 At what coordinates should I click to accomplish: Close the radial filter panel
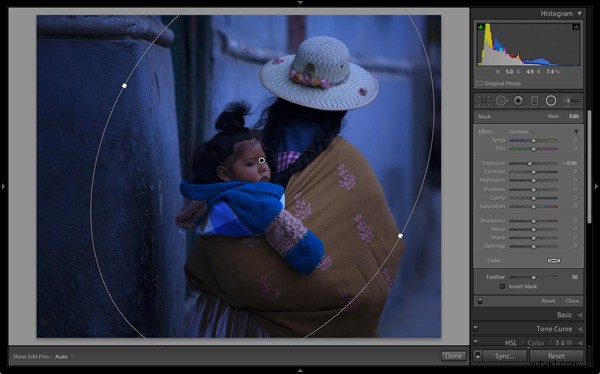point(572,301)
